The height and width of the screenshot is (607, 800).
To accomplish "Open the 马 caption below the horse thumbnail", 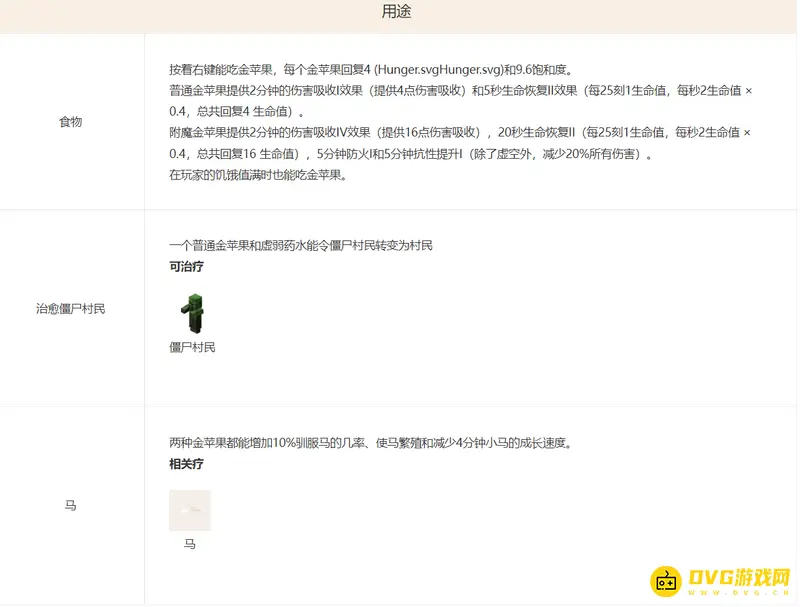I will 190,545.
